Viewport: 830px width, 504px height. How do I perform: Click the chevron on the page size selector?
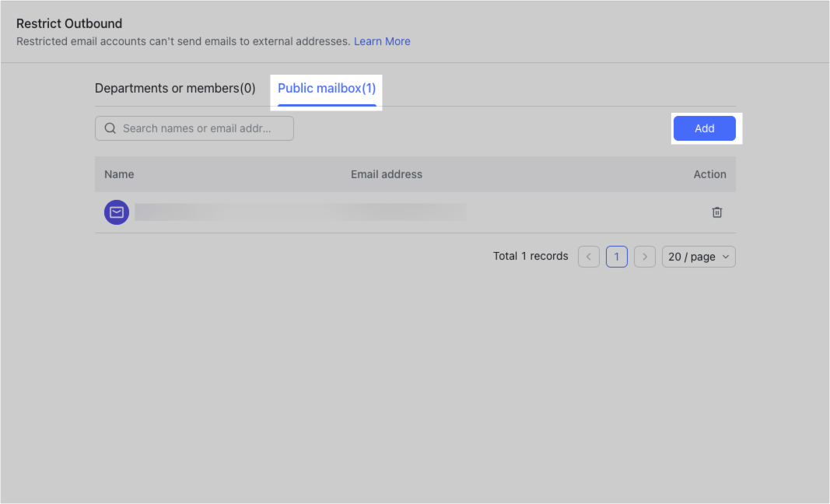coord(726,256)
